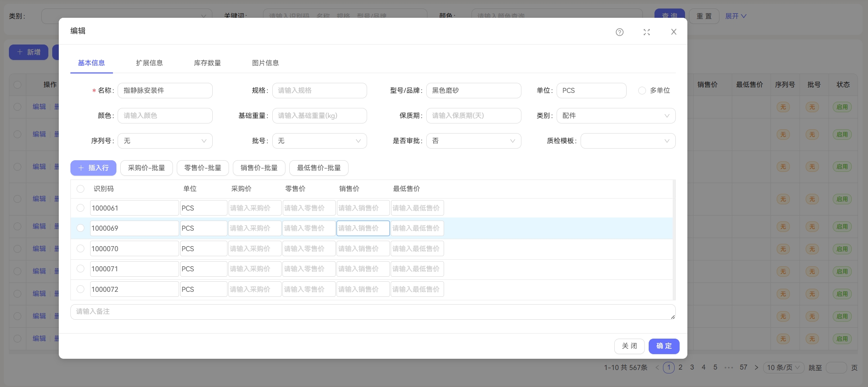
Task: Click the plus icon on 插入行
Action: coord(81,168)
